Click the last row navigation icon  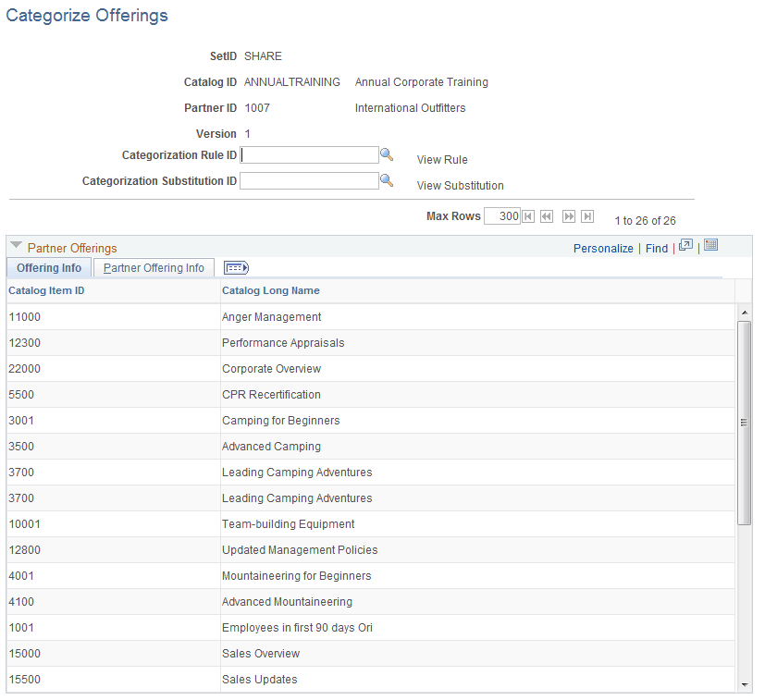587,216
